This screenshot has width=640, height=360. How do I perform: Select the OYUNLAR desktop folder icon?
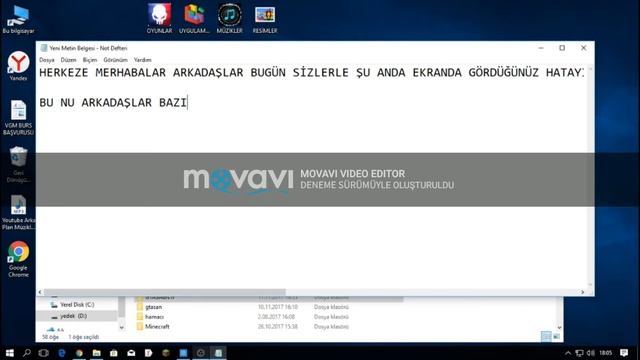point(159,18)
